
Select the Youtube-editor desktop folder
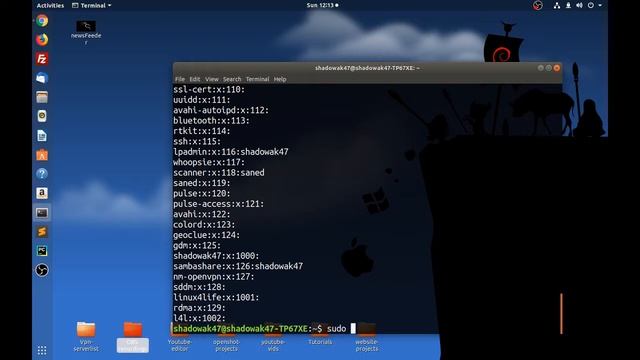coord(180,337)
